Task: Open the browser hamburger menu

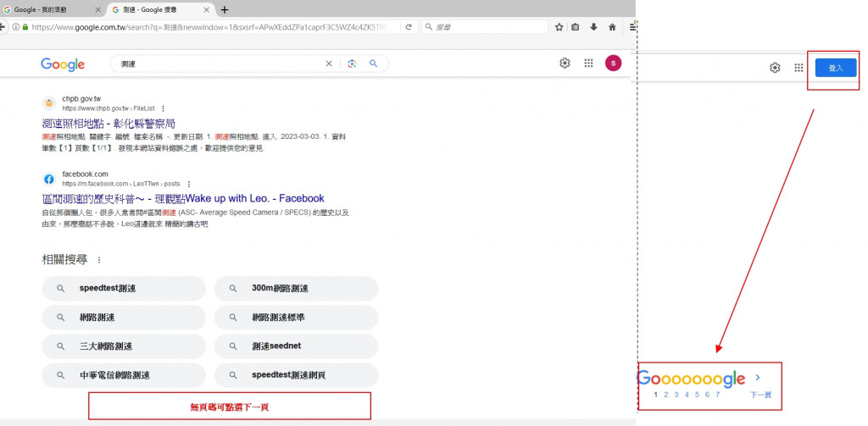Action: 632,26
